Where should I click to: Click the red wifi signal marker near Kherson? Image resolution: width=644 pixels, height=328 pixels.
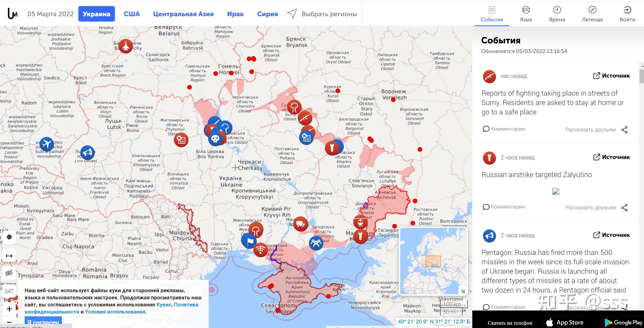(x=260, y=250)
